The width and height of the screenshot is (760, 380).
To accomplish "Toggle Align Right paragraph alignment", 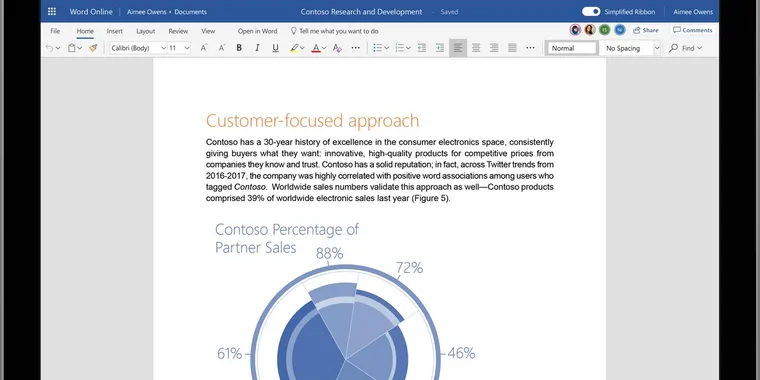I will tap(494, 48).
